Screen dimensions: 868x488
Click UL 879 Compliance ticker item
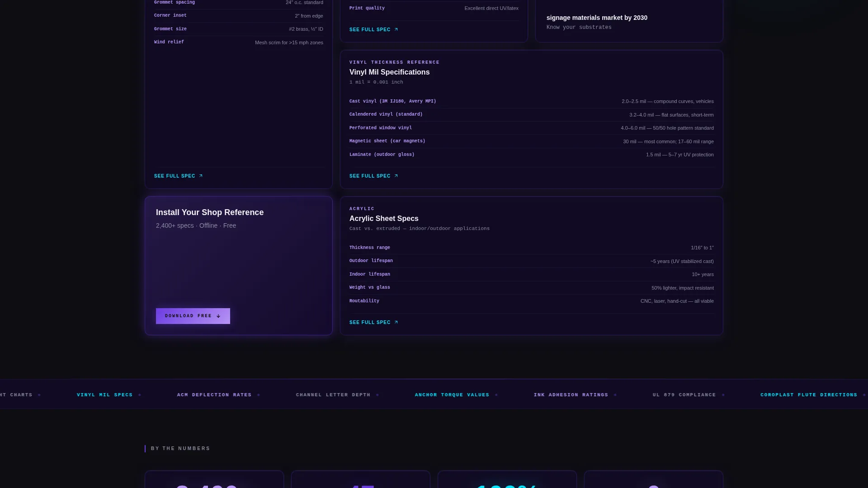(x=684, y=395)
